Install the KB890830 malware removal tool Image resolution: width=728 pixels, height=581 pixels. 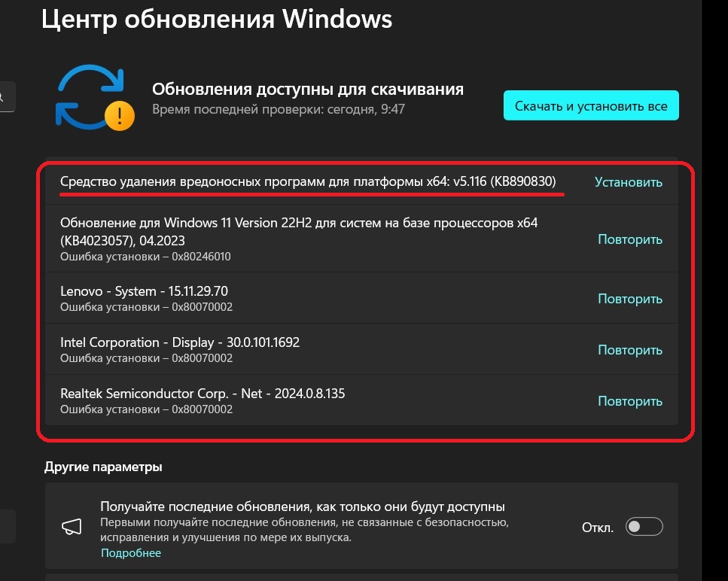click(x=628, y=182)
